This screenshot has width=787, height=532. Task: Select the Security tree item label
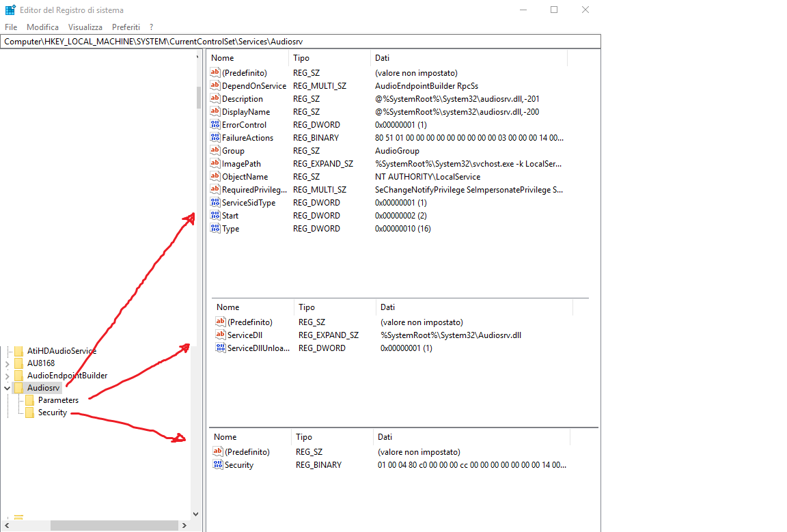[52, 412]
